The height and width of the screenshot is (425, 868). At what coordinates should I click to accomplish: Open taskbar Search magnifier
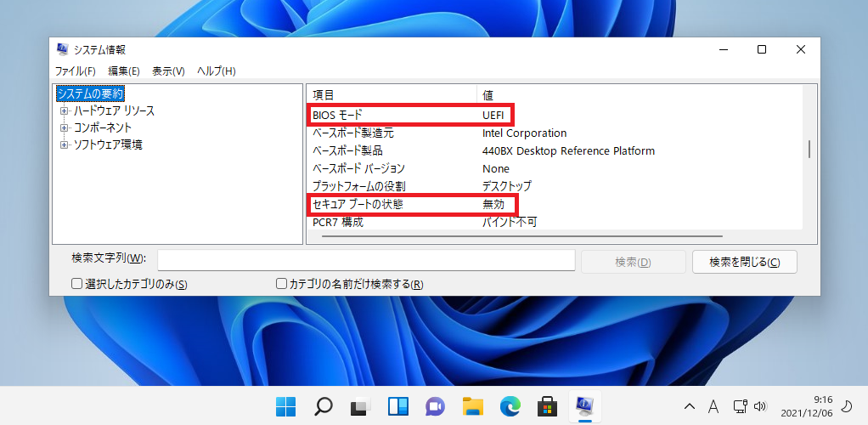point(323,407)
